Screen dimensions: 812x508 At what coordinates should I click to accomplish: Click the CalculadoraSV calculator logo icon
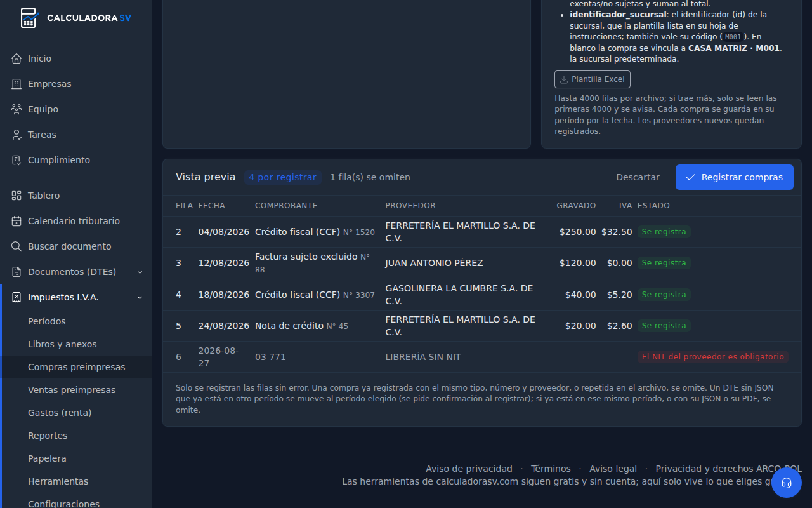29,17
